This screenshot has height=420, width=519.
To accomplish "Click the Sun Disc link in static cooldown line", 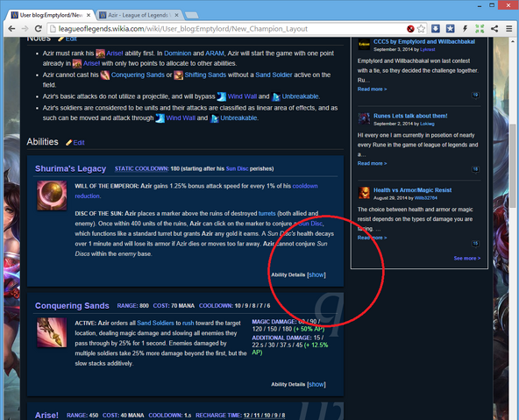I will point(237,169).
